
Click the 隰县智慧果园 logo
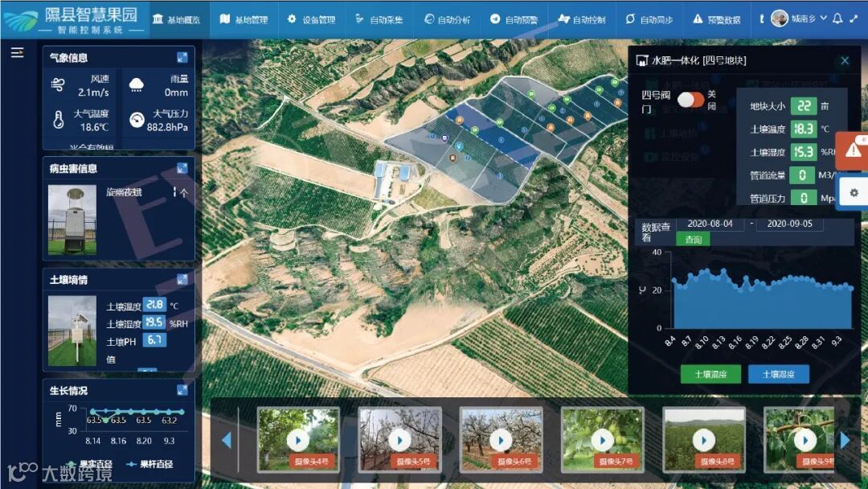click(x=72, y=20)
